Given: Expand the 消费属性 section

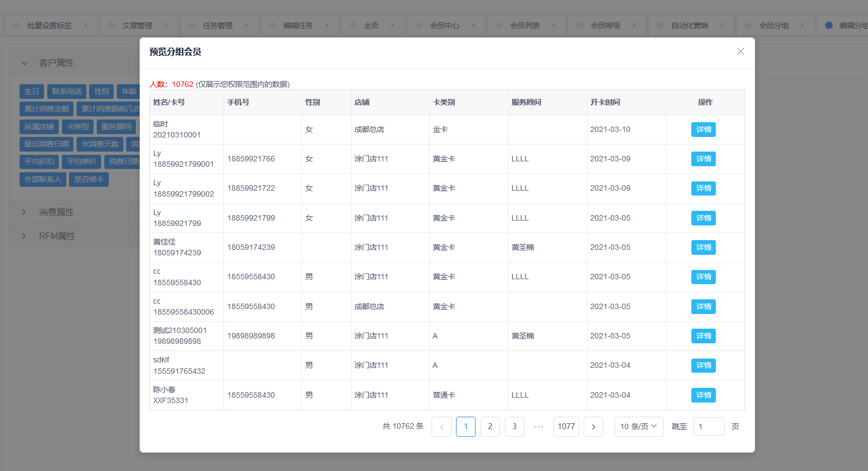Looking at the screenshot, I should 56,212.
